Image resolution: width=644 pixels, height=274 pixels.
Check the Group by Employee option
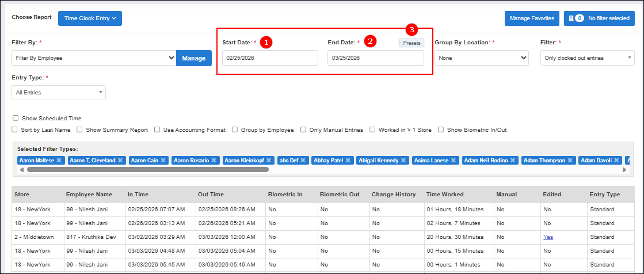(x=235, y=130)
